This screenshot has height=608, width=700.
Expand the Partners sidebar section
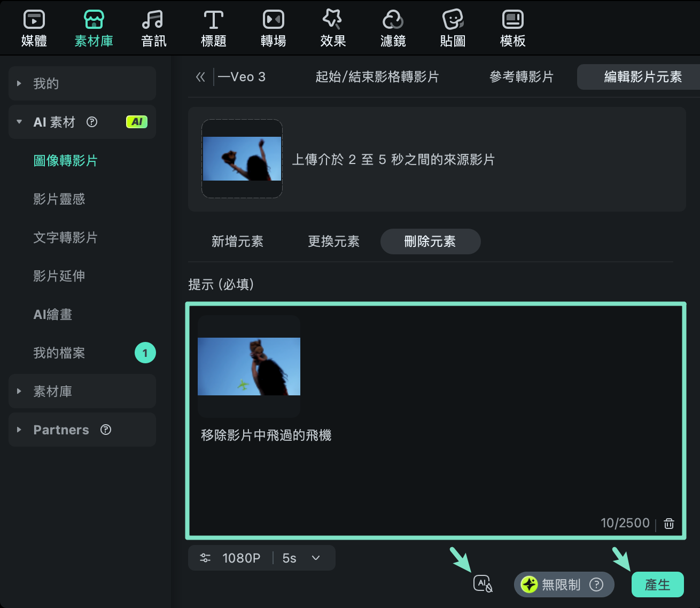61,430
